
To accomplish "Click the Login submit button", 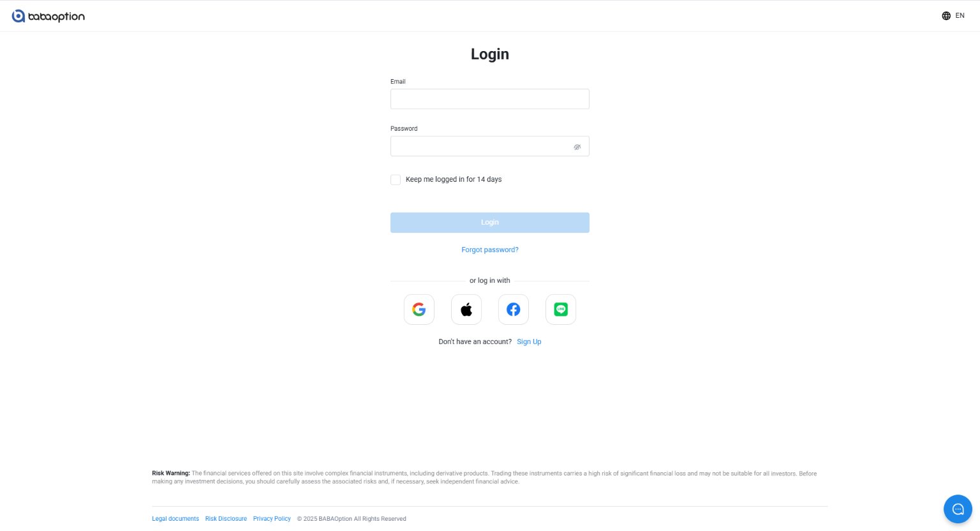I will coord(490,223).
